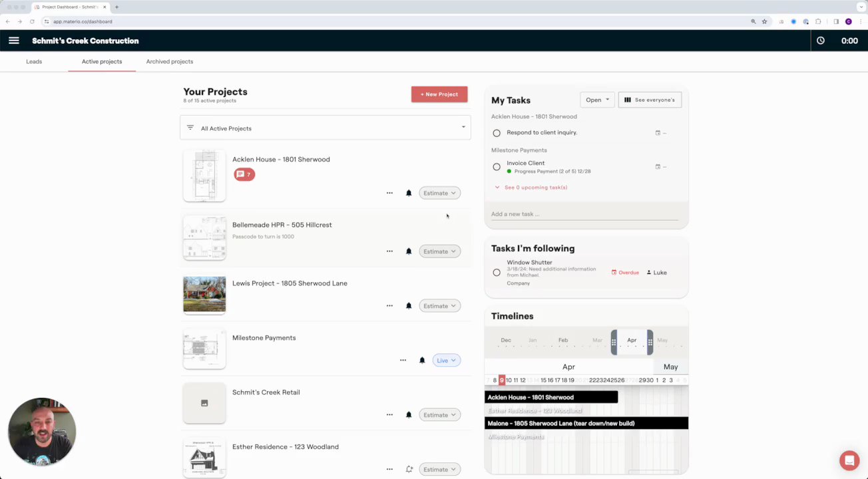Viewport: 868px width, 479px height.
Task: Toggle notification bell for Schmit's Creek Retail
Action: (x=409, y=415)
